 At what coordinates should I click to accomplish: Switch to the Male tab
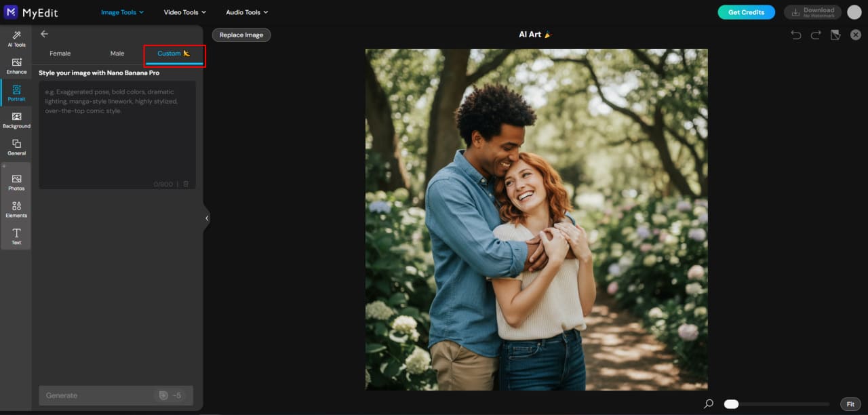(117, 54)
